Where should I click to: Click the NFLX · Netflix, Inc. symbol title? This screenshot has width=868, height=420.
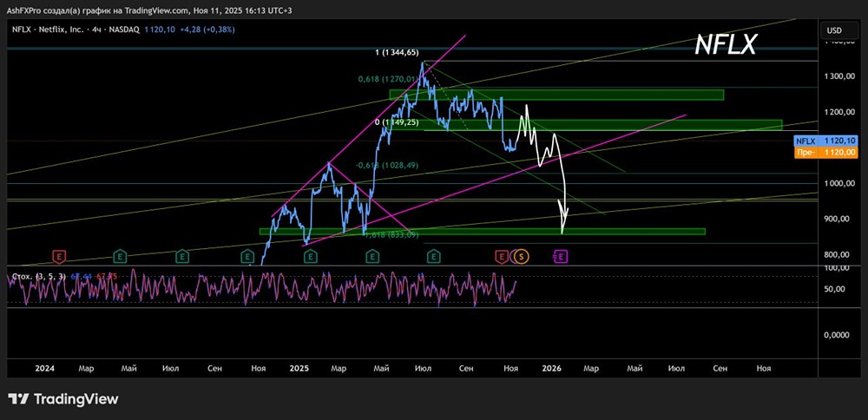tap(49, 30)
